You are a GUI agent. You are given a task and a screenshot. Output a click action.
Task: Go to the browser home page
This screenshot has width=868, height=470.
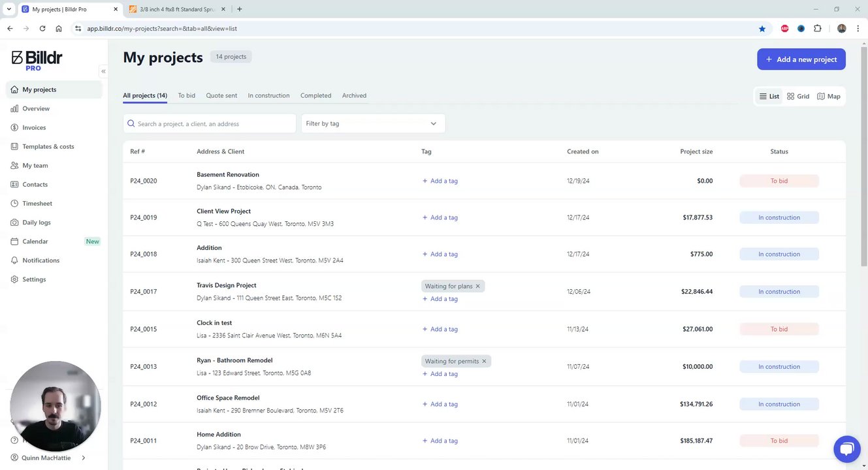coord(59,29)
